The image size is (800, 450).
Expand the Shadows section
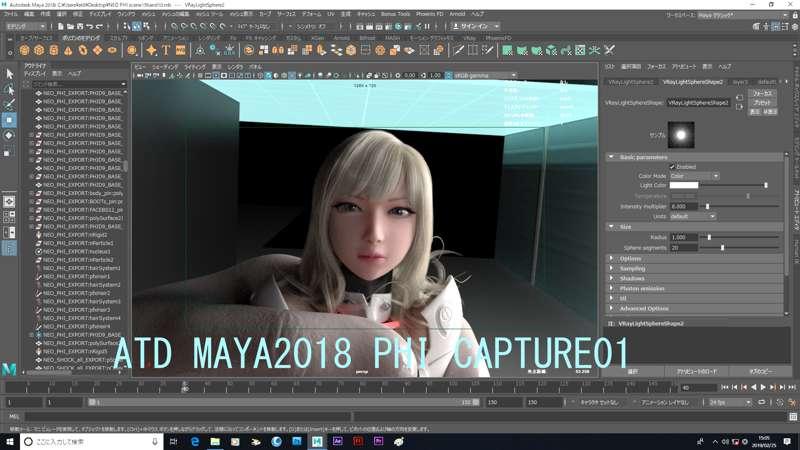(695, 279)
